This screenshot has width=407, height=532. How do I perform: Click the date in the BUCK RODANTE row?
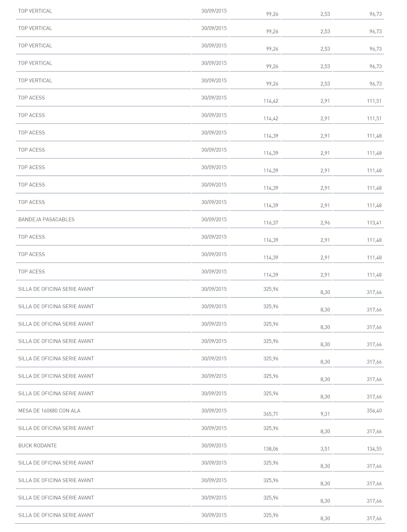[x=214, y=446]
